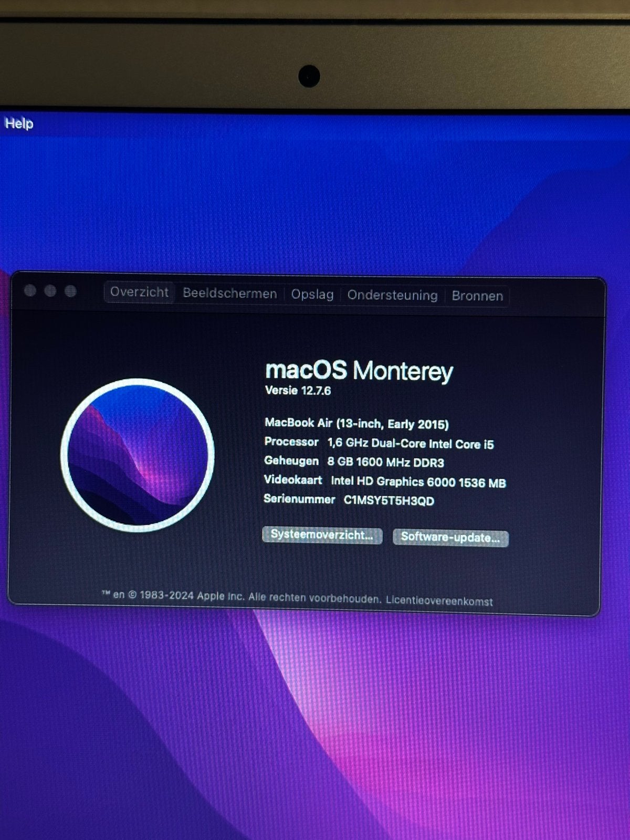Click the macOS Monterey title
The image size is (630, 840).
[x=359, y=371]
